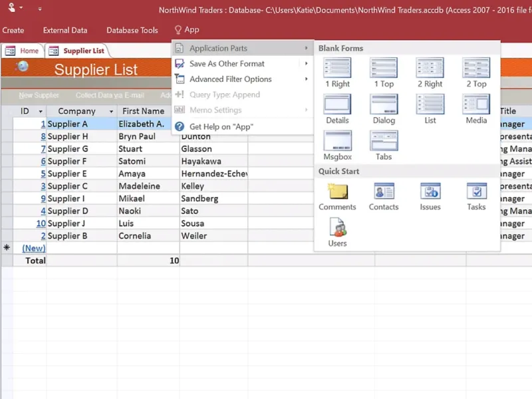The width and height of the screenshot is (532, 399).
Task: Click the Supplier List header globe logo
Action: [x=22, y=66]
